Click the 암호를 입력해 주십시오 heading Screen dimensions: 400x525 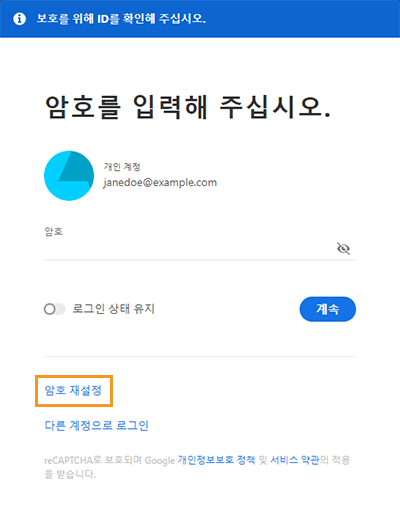(188, 107)
